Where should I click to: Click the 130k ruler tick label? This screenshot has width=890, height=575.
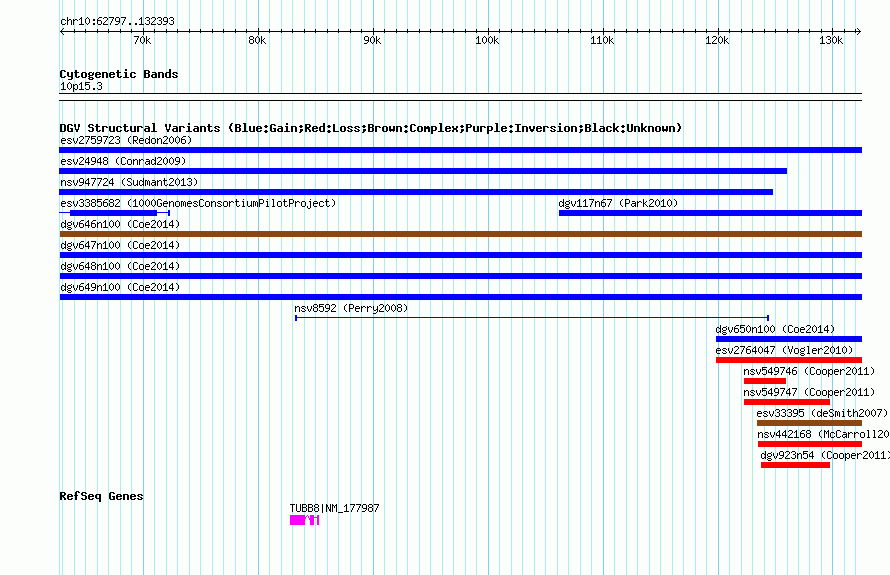pos(831,40)
